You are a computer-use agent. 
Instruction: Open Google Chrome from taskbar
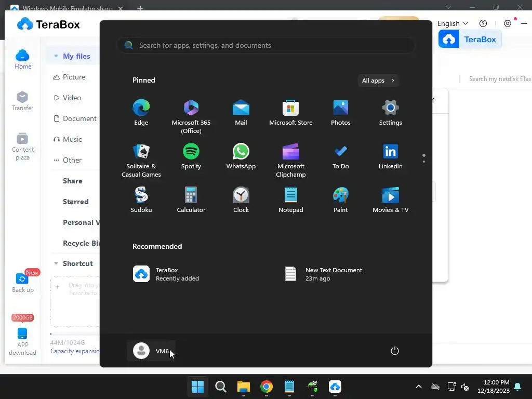tap(267, 387)
